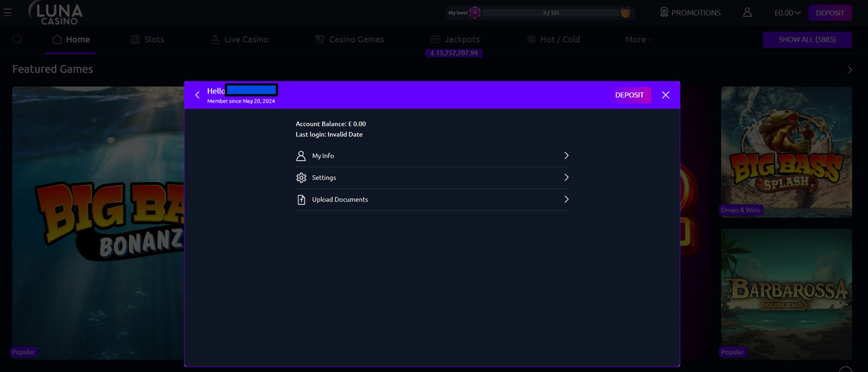The image size is (868, 372).
Task: Expand the £0.00 balance dropdown
Action: tap(787, 12)
